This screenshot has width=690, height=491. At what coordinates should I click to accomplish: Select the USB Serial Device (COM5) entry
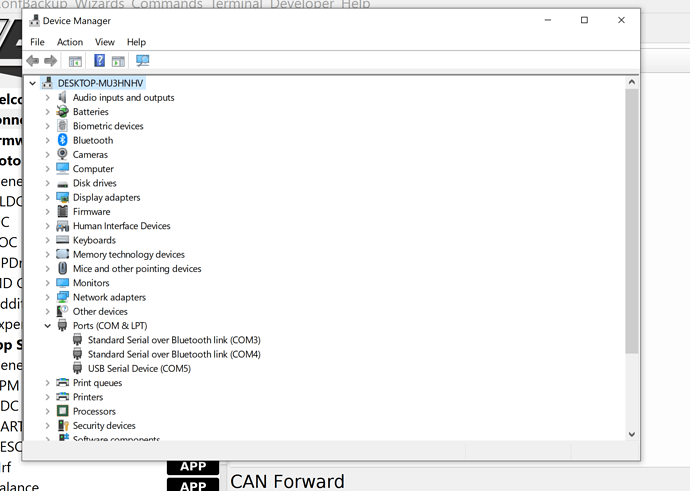coord(139,368)
